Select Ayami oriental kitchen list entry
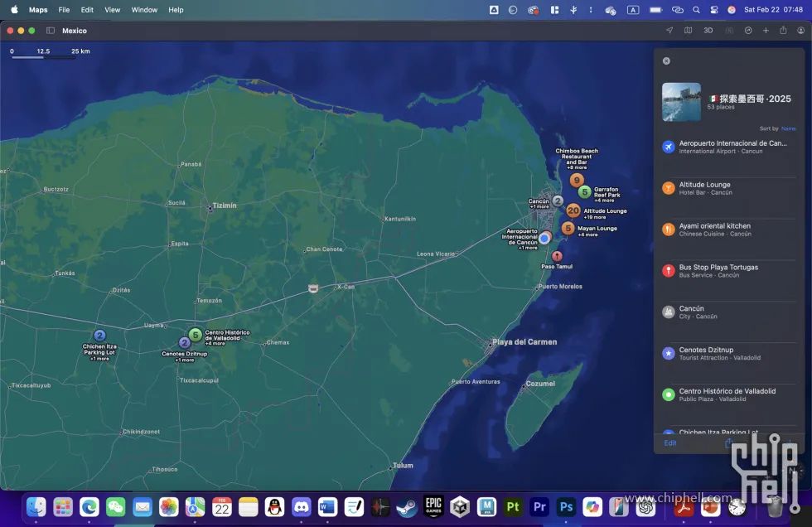This screenshot has height=527, width=812. click(x=728, y=230)
